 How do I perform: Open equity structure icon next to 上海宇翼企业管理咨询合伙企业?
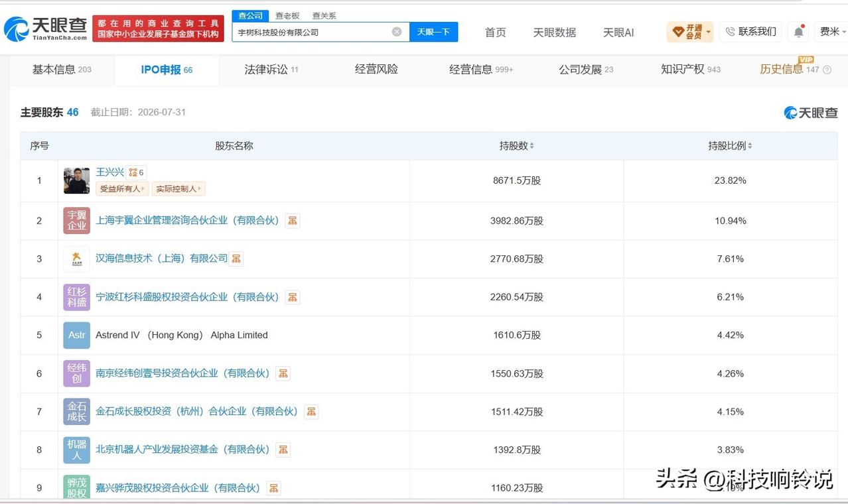click(293, 221)
